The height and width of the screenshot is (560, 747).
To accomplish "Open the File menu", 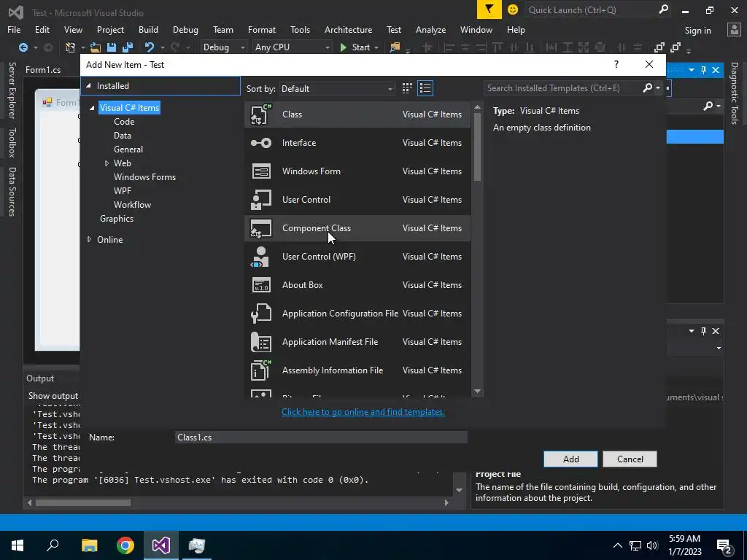I will point(14,29).
